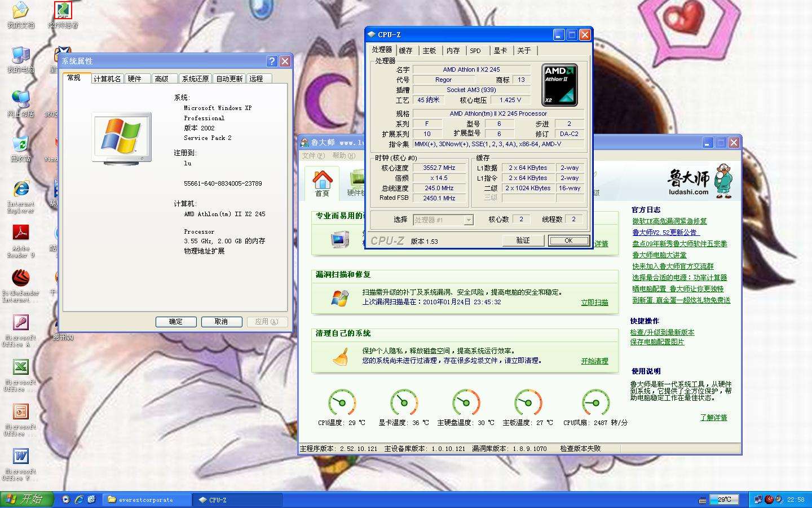Click 取消 button in 系统属性
The image size is (812, 508).
point(221,322)
